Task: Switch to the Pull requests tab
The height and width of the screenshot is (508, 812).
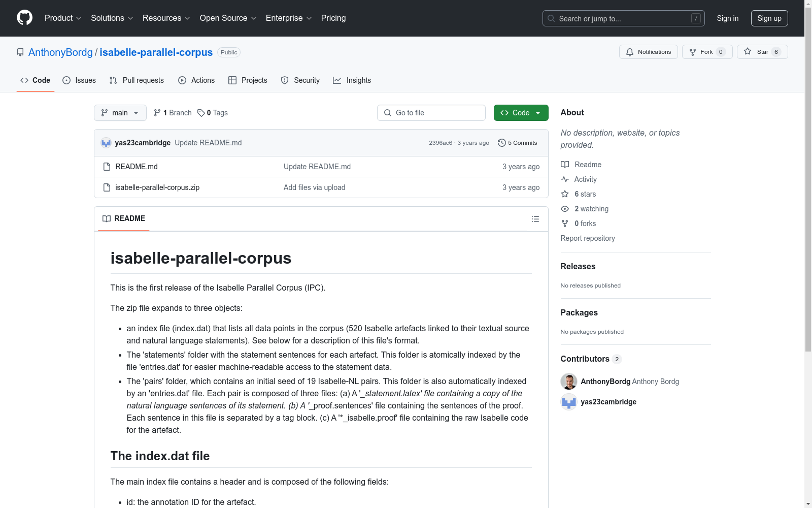Action: tap(137, 80)
